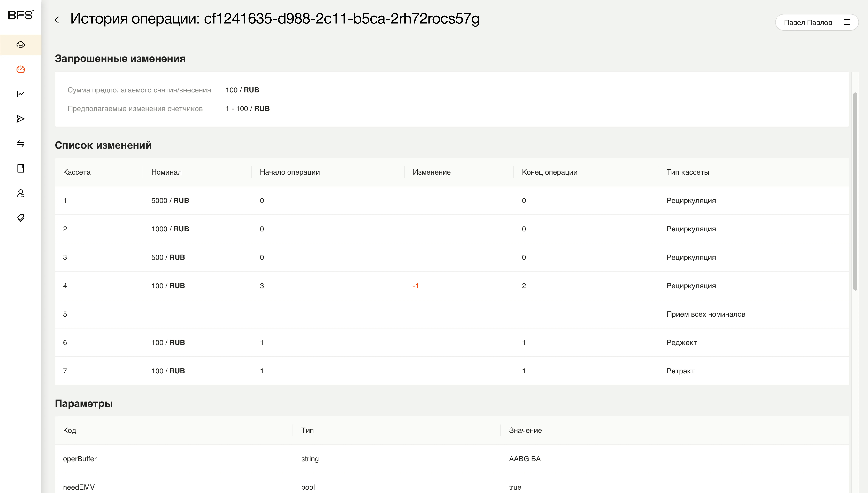Click the 1 - 100 / RUB counters value
The height and width of the screenshot is (493, 868).
coord(248,109)
